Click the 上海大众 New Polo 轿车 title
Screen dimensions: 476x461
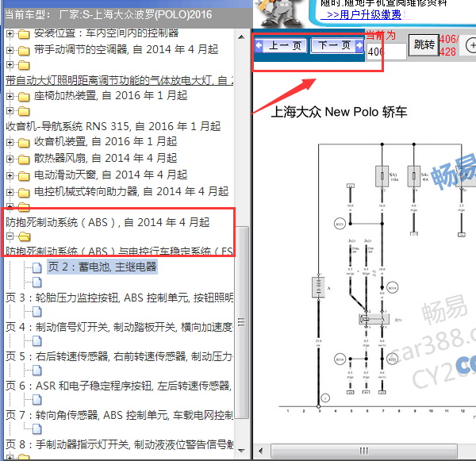(x=339, y=112)
